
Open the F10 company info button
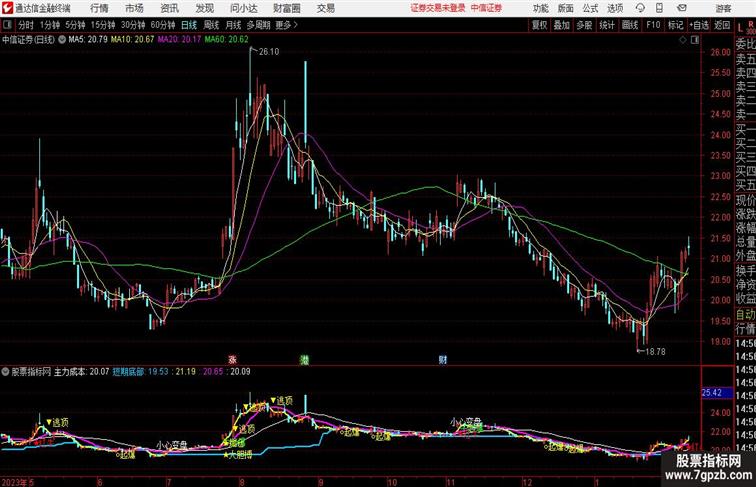(653, 25)
